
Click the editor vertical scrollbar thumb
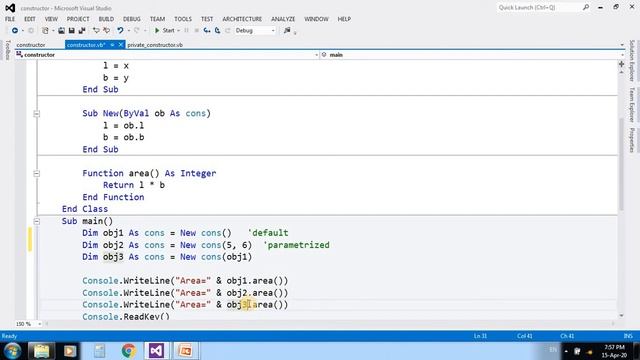pos(621,164)
